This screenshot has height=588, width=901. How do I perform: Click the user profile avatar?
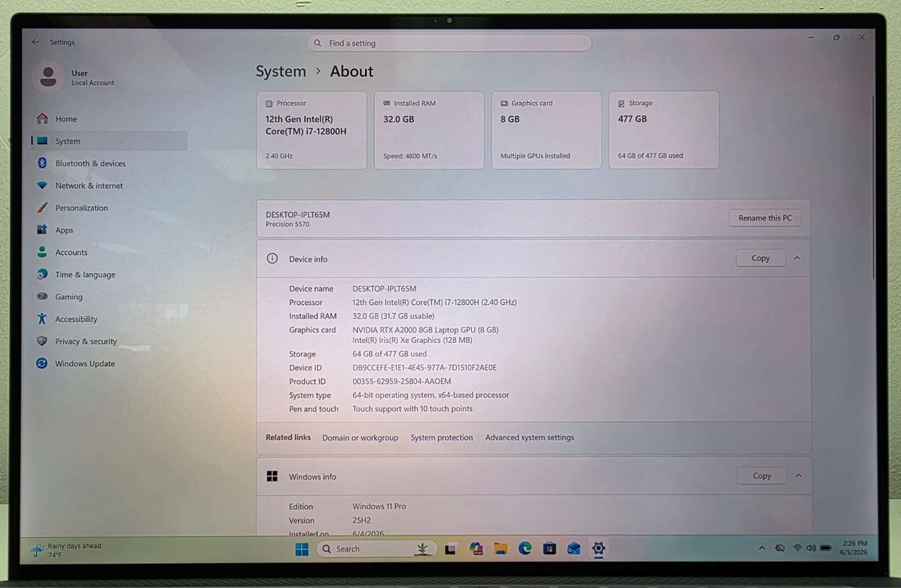[x=48, y=77]
